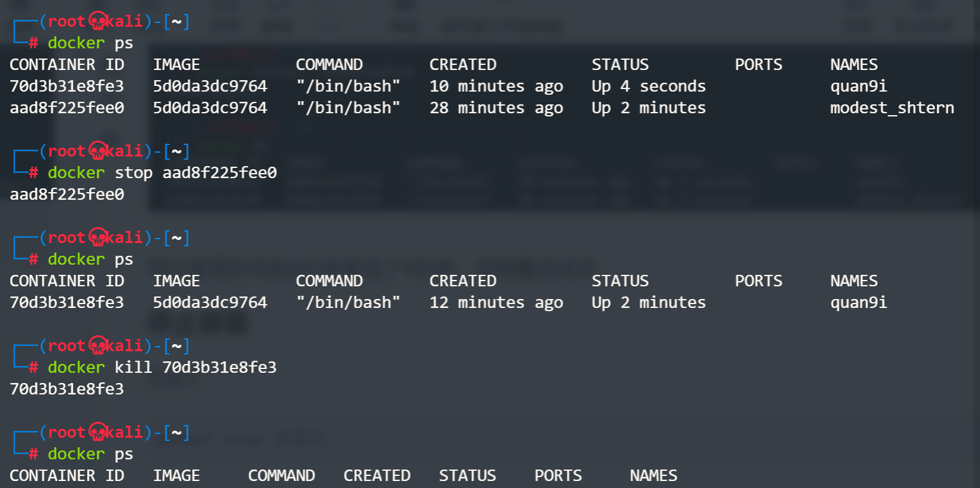Viewport: 980px width, 488px height.
Task: Click the '28 minutes ago' created text
Action: tap(496, 108)
